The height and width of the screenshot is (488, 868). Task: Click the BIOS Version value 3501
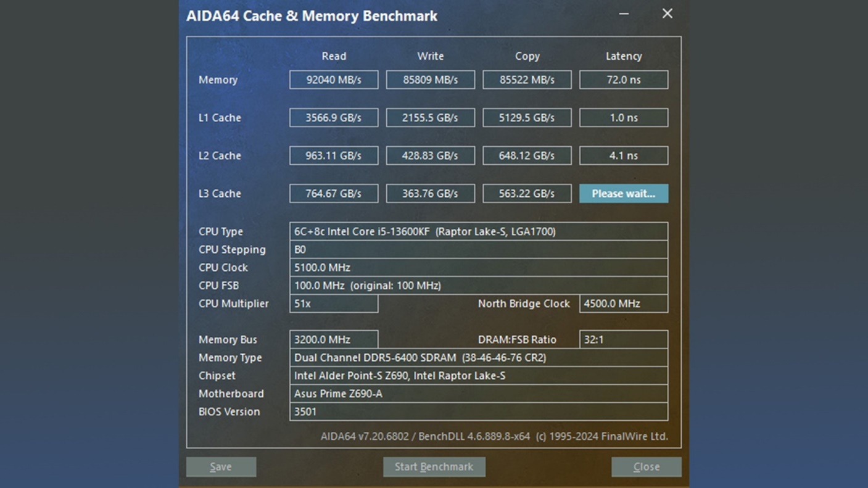[479, 411]
